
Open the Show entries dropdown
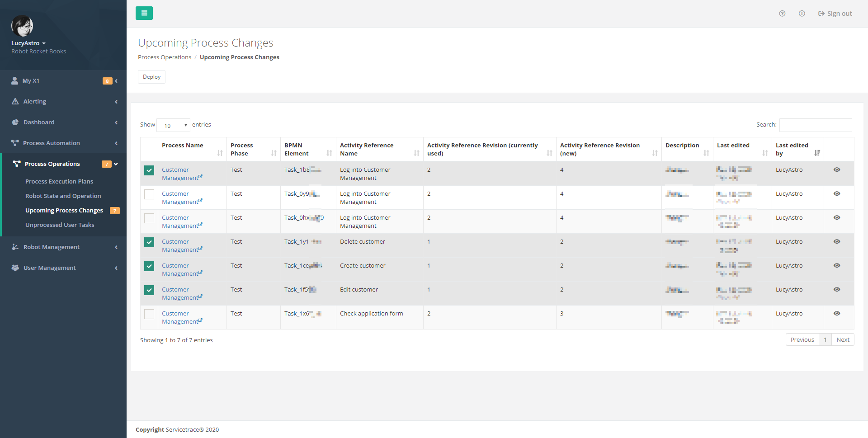[173, 125]
